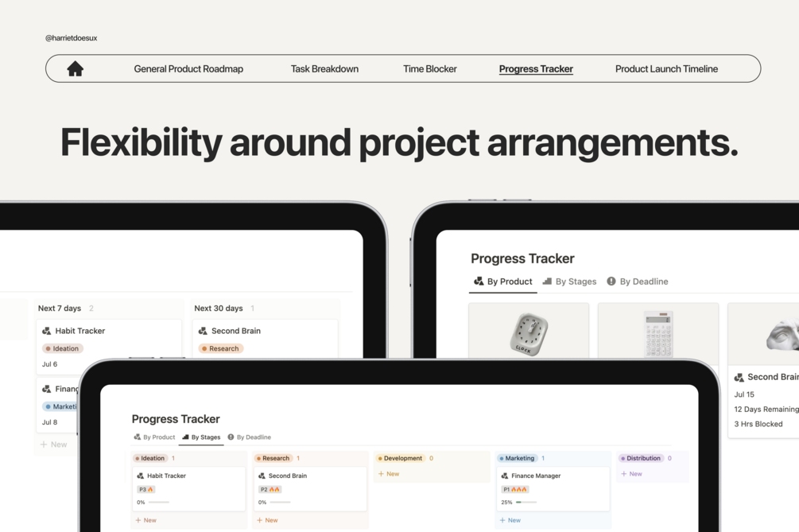799x532 pixels.
Task: Click By Stages stairs icon in front tablet
Action: tap(185, 437)
